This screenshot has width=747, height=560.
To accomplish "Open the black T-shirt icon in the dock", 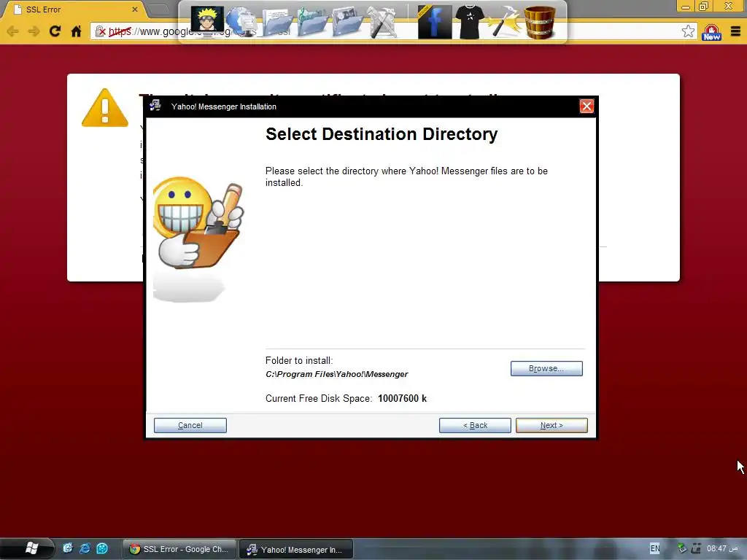I will pos(470,22).
